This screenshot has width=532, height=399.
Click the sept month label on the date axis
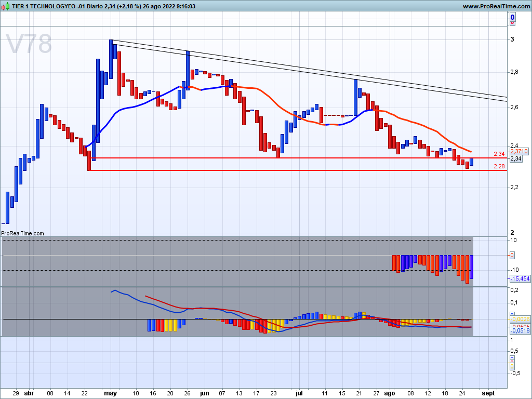(488, 393)
